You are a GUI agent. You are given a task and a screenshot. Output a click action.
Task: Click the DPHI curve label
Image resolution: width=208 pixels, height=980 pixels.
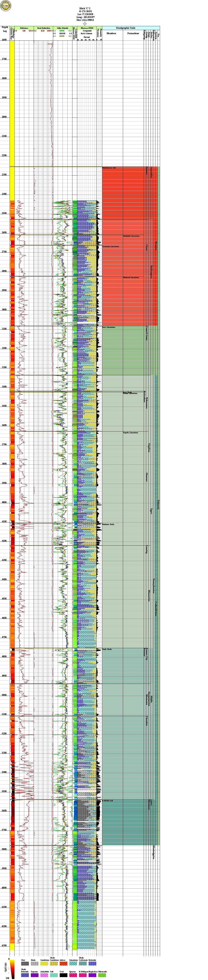click(x=62, y=36)
